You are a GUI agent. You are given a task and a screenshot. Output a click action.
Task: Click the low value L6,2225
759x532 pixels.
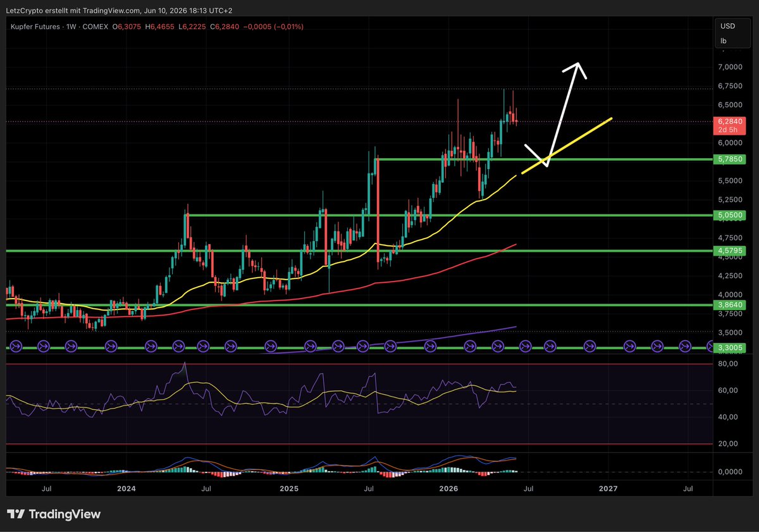pos(192,27)
